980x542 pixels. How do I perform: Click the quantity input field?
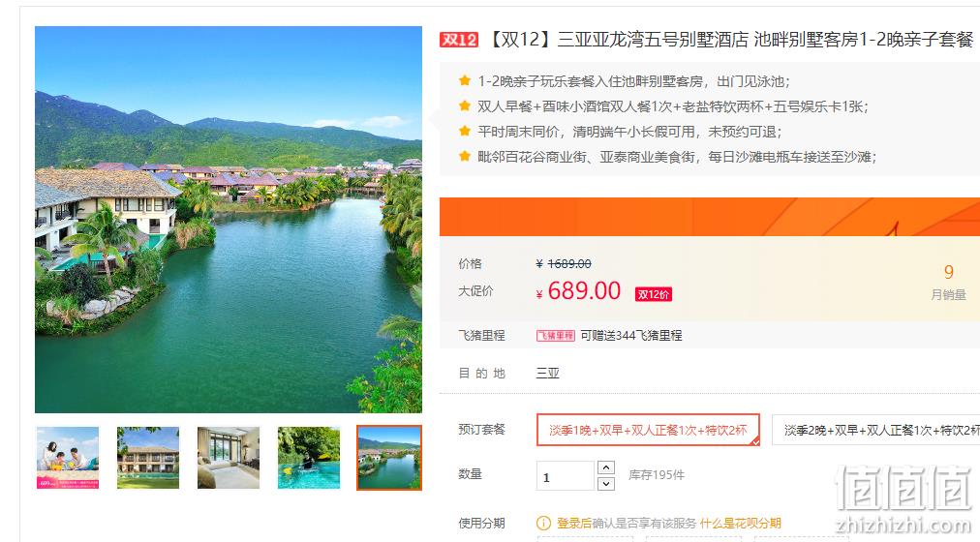click(x=565, y=476)
